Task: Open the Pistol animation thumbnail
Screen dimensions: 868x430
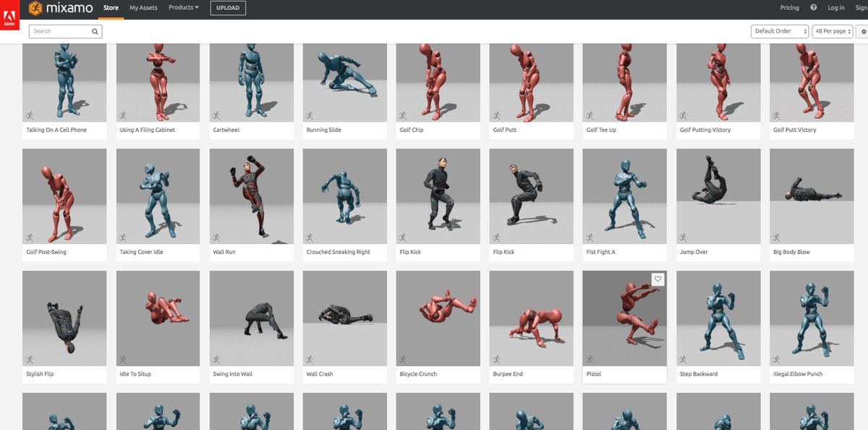Action: (625, 318)
